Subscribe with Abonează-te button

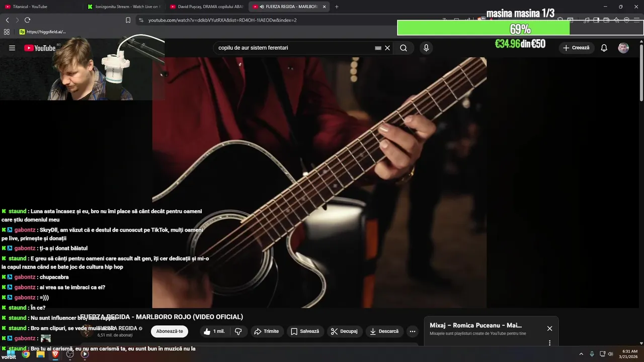170,331
